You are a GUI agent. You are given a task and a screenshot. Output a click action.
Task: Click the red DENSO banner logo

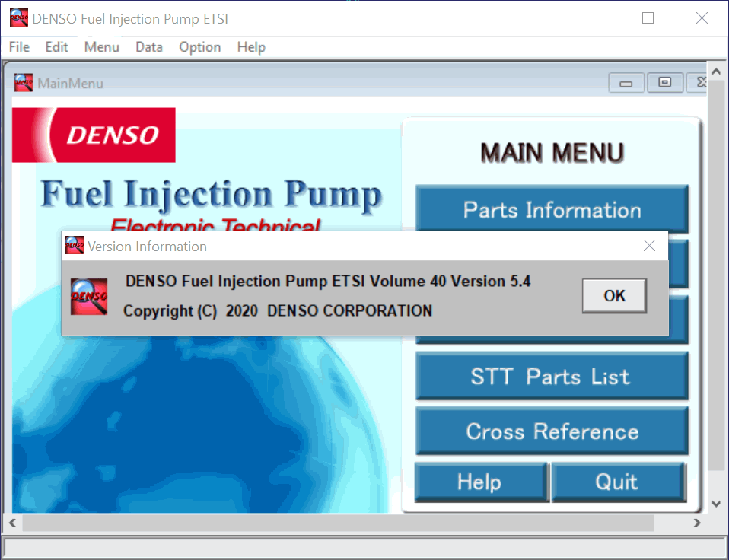click(x=93, y=135)
